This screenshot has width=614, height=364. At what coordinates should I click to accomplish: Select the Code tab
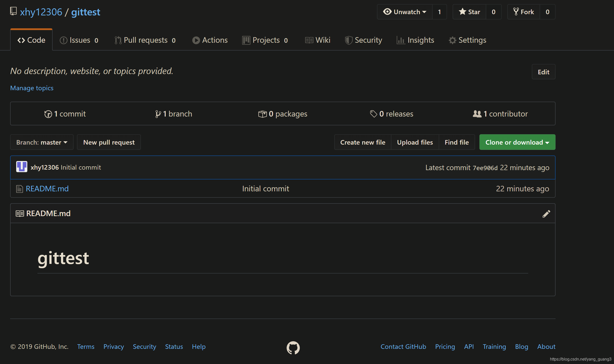[x=31, y=40]
